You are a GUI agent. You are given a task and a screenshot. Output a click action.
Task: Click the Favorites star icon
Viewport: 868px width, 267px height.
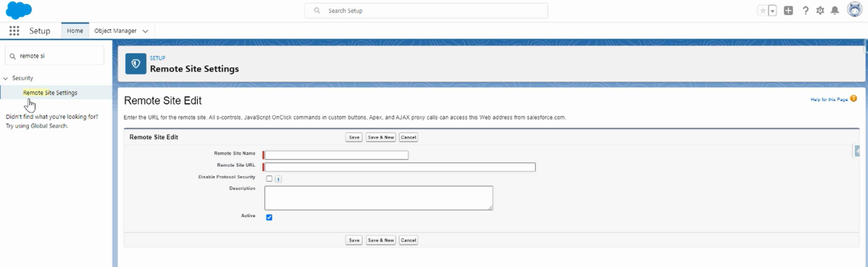click(763, 11)
